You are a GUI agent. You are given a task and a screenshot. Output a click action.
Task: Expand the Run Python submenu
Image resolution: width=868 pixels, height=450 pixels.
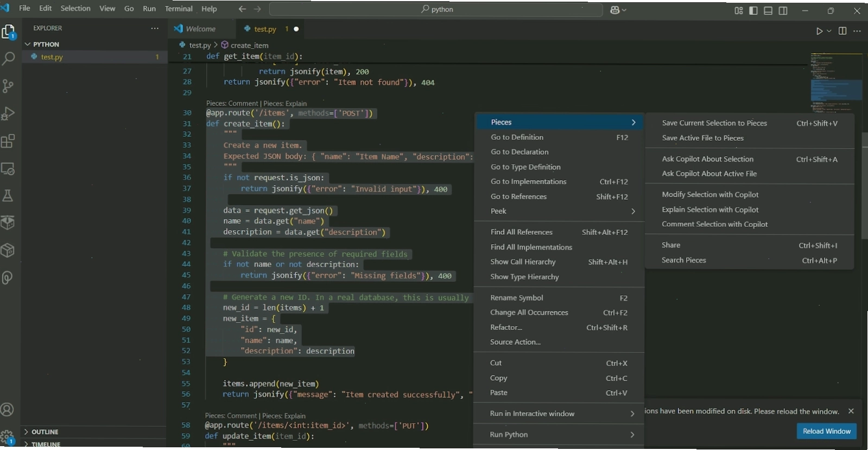pos(559,434)
